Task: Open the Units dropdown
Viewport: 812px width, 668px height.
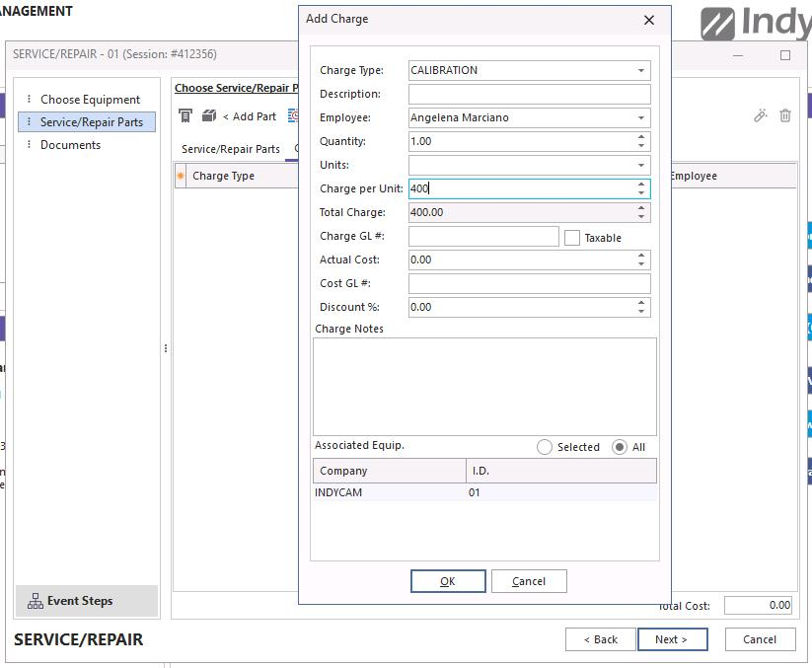Action: [x=641, y=165]
